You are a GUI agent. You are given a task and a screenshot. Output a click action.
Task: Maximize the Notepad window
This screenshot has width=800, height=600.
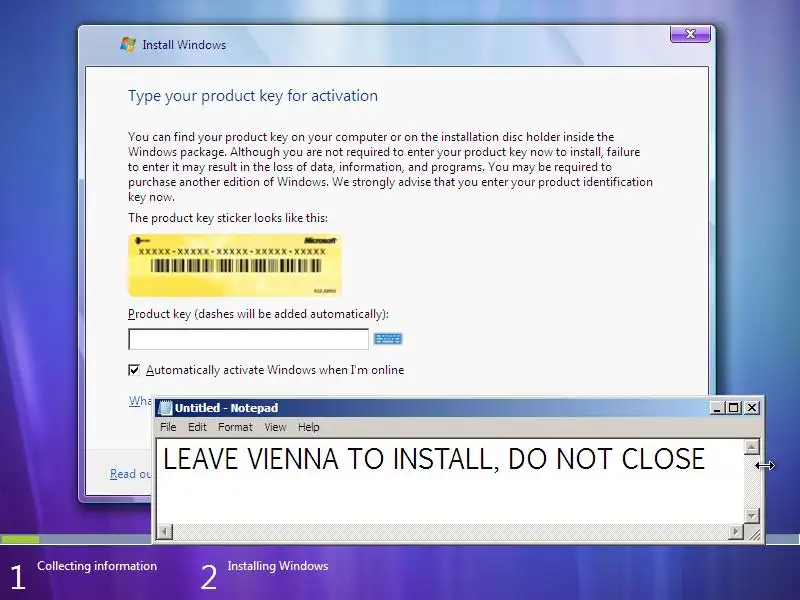coord(734,408)
